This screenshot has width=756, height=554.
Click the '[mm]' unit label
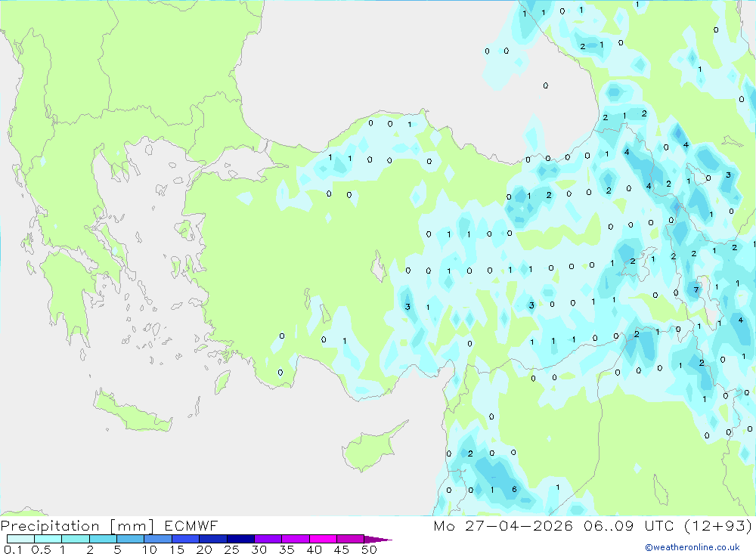(x=132, y=525)
